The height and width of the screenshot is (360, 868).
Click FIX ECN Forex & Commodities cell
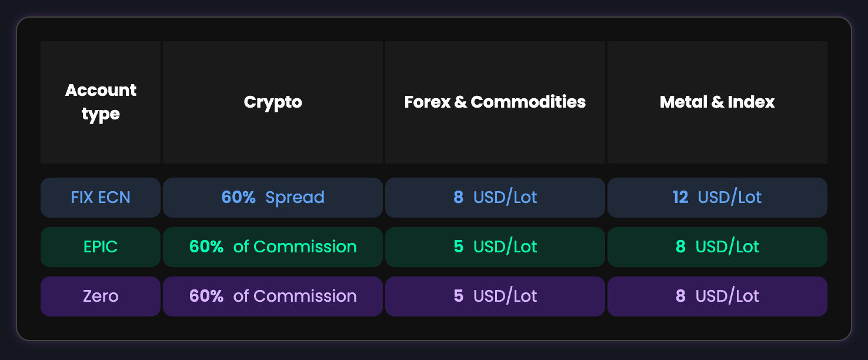pyautogui.click(x=495, y=197)
